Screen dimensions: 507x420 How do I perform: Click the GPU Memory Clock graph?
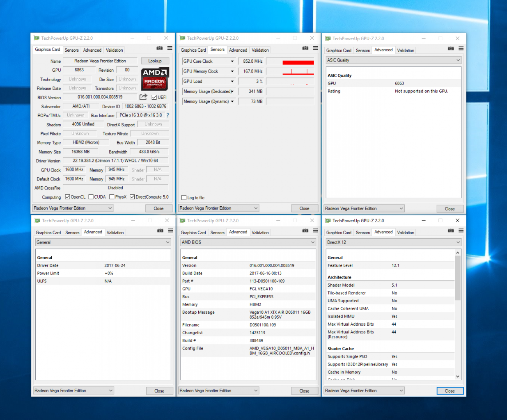(x=290, y=71)
